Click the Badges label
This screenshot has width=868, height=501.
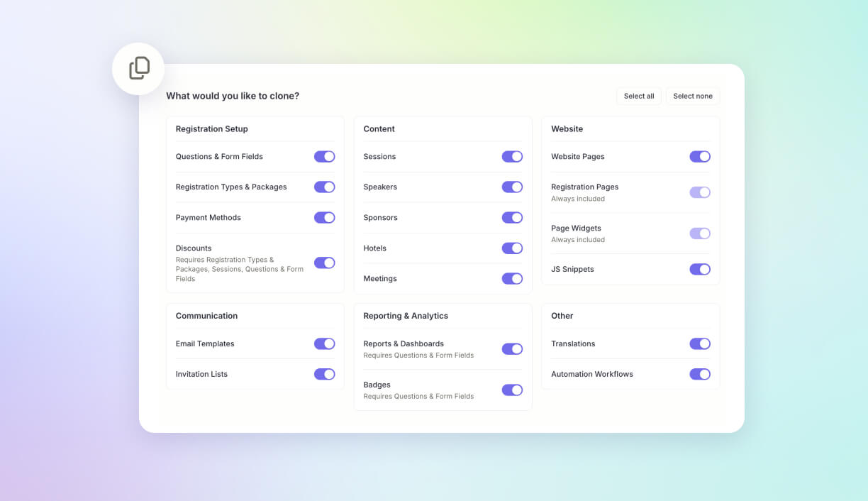pyautogui.click(x=377, y=385)
